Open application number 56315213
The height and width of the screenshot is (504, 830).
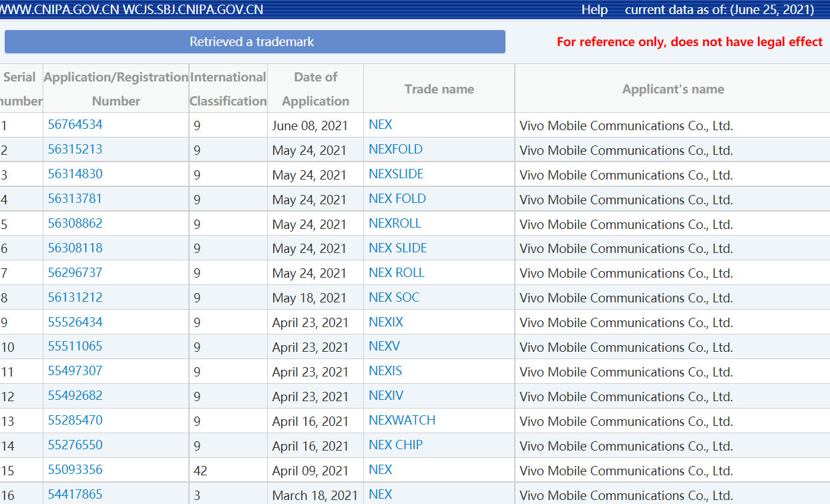point(75,150)
